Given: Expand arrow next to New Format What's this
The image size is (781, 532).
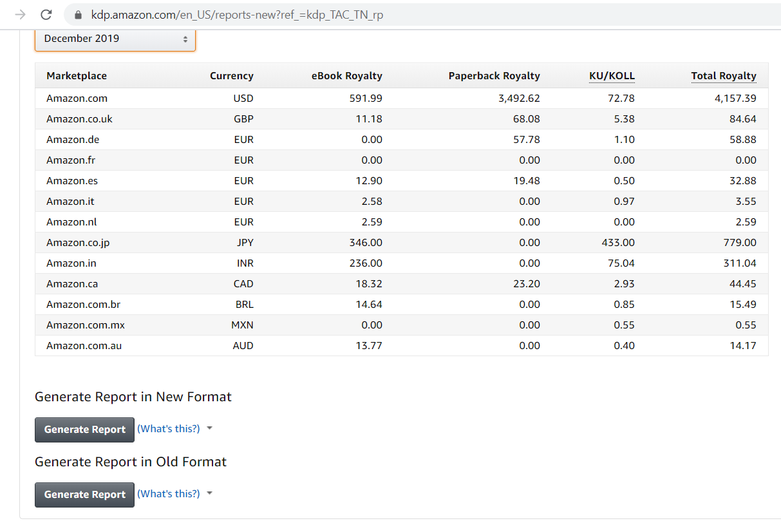Looking at the screenshot, I should (x=209, y=428).
